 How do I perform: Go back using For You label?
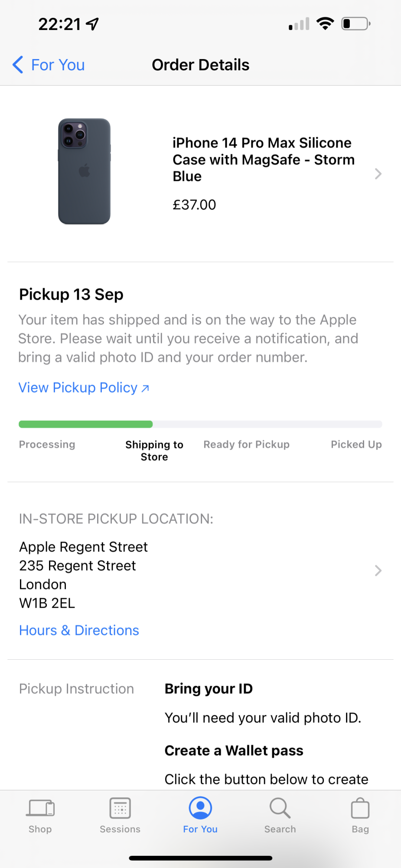click(x=58, y=65)
